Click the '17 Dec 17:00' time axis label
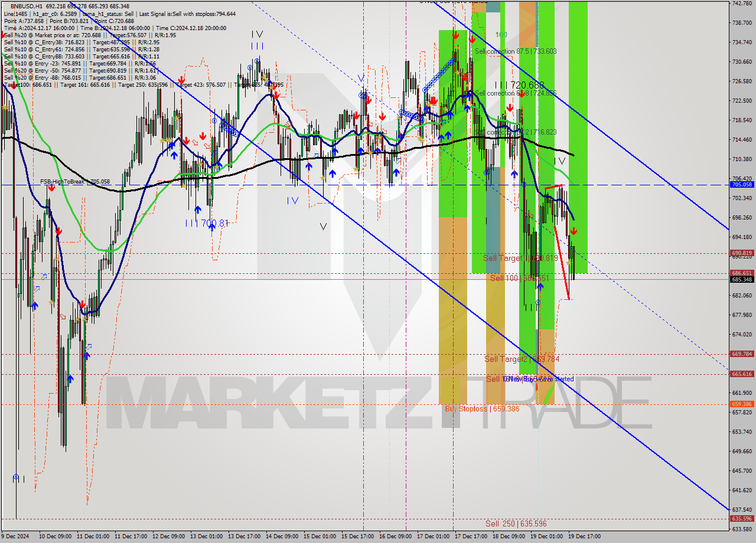 pyautogui.click(x=471, y=537)
